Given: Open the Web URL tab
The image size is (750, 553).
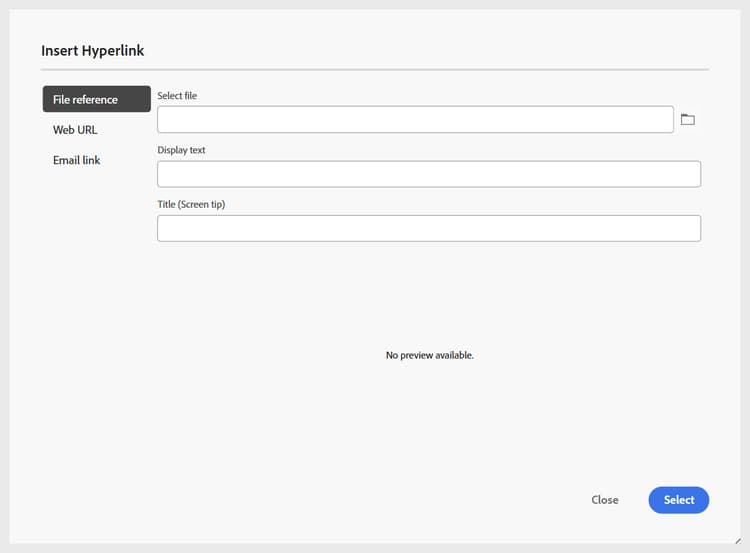Looking at the screenshot, I should click(75, 130).
